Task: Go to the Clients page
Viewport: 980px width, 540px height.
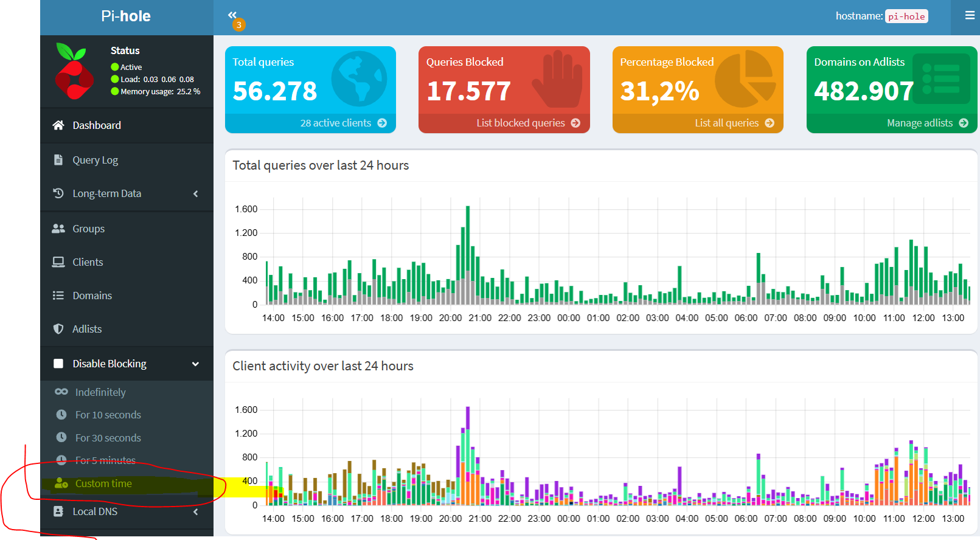Action: [127, 262]
